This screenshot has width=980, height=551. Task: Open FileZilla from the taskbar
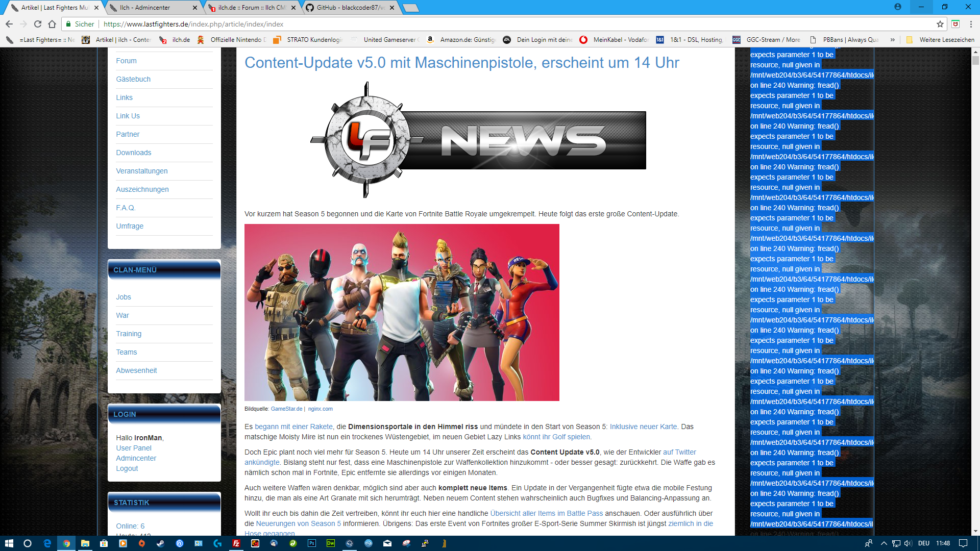click(236, 543)
